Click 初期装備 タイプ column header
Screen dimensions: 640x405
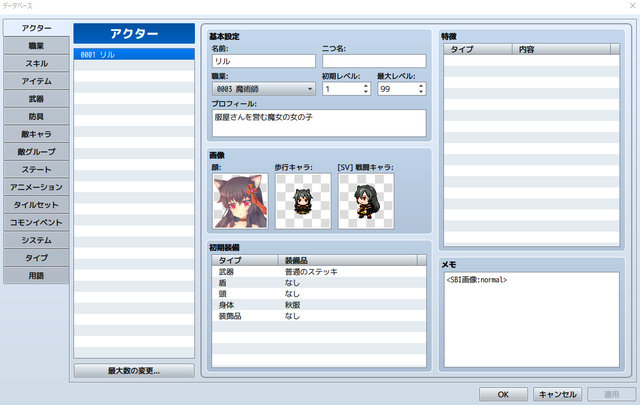245,260
